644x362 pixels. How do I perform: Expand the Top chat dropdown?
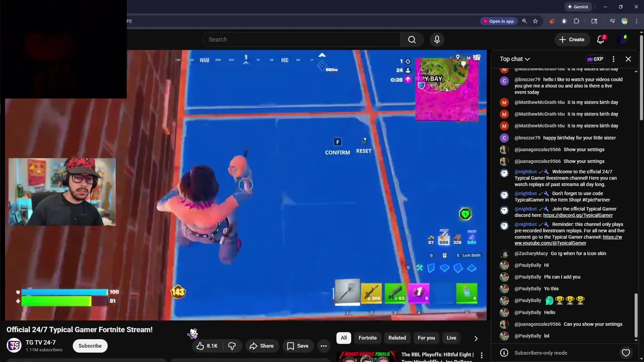(515, 59)
